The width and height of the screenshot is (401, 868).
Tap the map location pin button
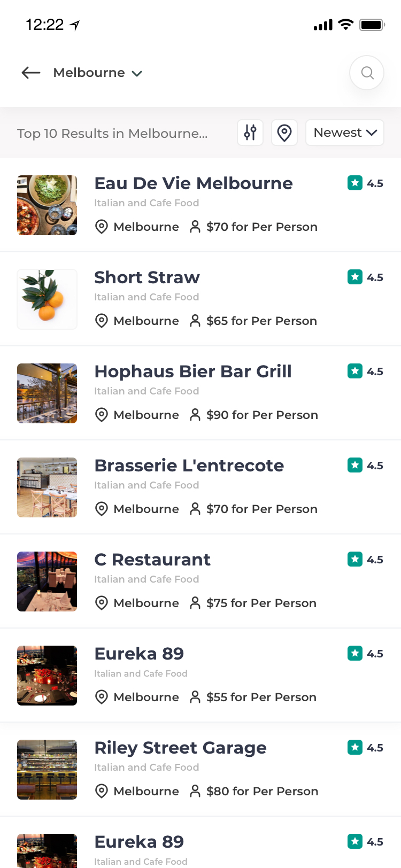pyautogui.click(x=284, y=133)
